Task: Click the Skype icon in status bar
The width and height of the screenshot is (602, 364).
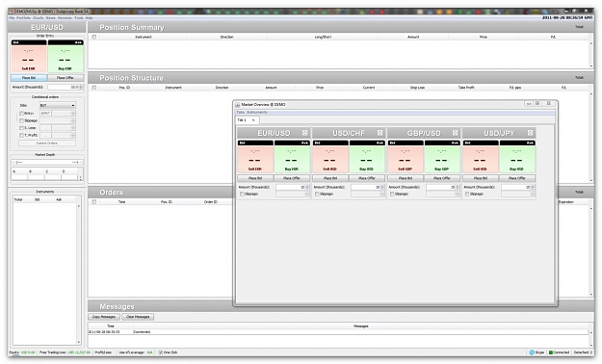Action: tap(532, 352)
